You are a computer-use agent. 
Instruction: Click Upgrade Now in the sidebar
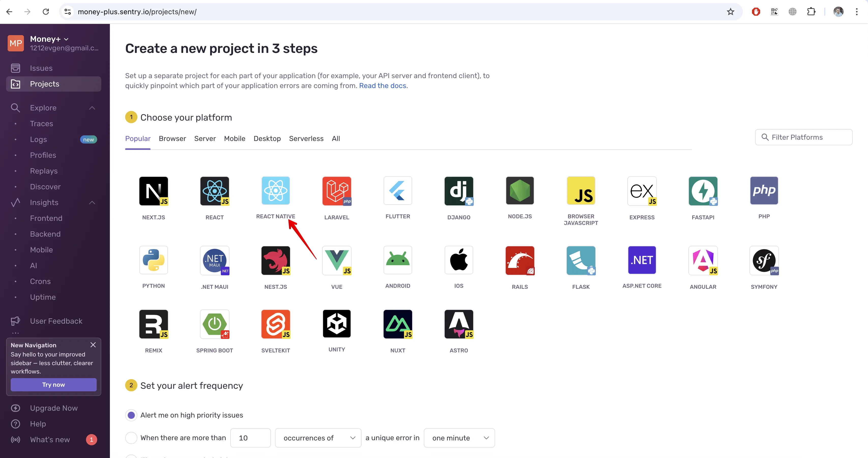(x=54, y=408)
